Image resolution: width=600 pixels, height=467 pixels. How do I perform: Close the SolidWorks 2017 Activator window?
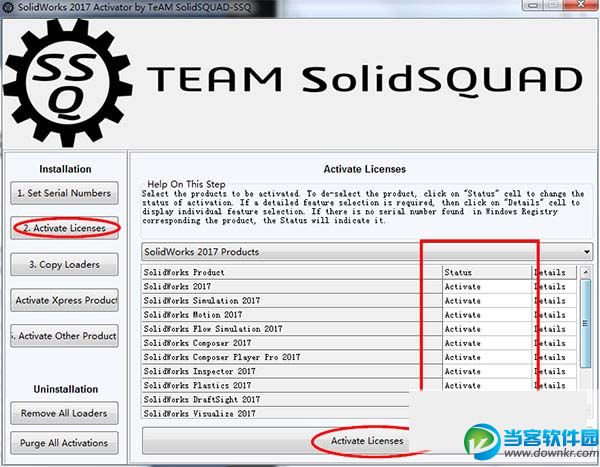[580, 5]
